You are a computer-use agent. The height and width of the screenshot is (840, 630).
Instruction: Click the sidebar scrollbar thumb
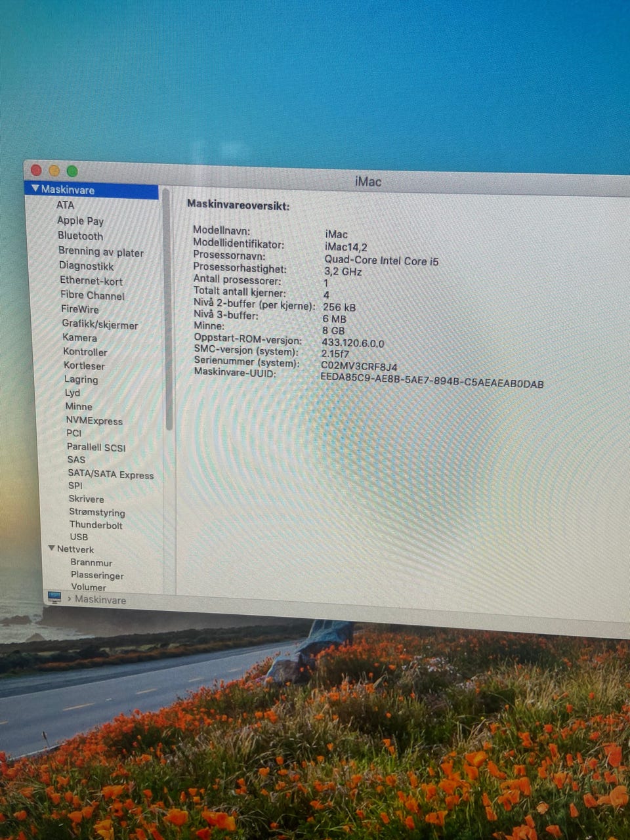(168, 308)
